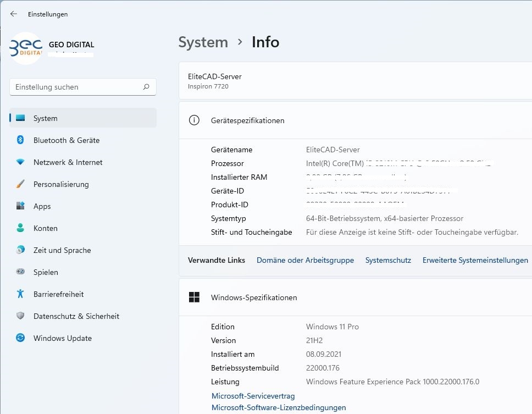532x414 pixels.
Task: Click the Zeit und Sprache clock icon
Action: pos(20,250)
